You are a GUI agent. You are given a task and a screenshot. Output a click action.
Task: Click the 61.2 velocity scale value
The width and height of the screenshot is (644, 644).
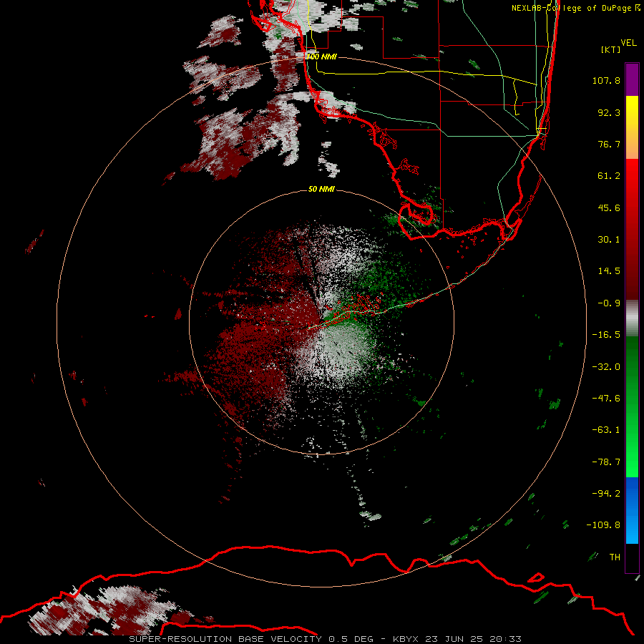[609, 176]
